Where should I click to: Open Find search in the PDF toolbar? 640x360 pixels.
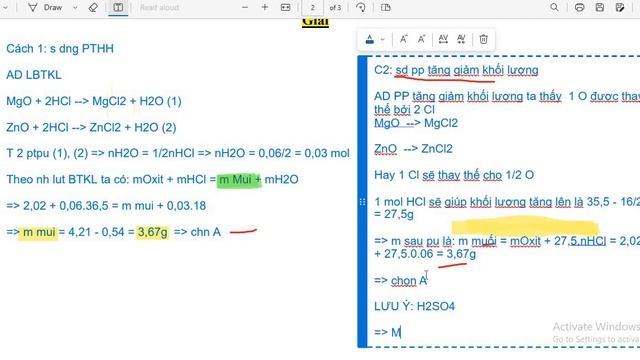coord(554,7)
